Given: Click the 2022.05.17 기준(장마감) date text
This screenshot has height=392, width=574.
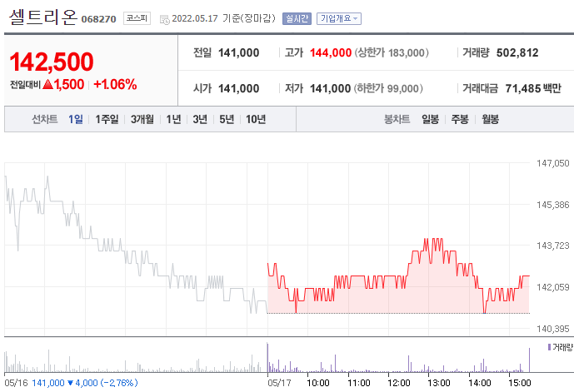Looking at the screenshot, I should (223, 18).
